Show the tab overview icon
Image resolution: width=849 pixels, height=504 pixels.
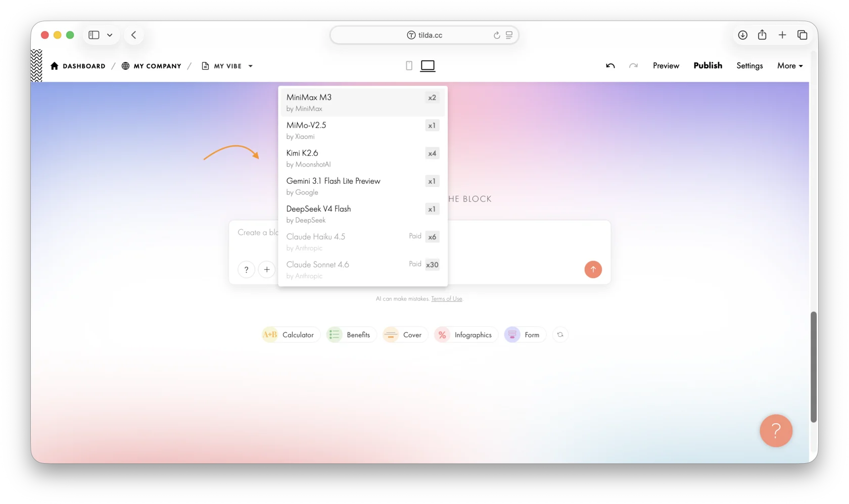coord(802,35)
